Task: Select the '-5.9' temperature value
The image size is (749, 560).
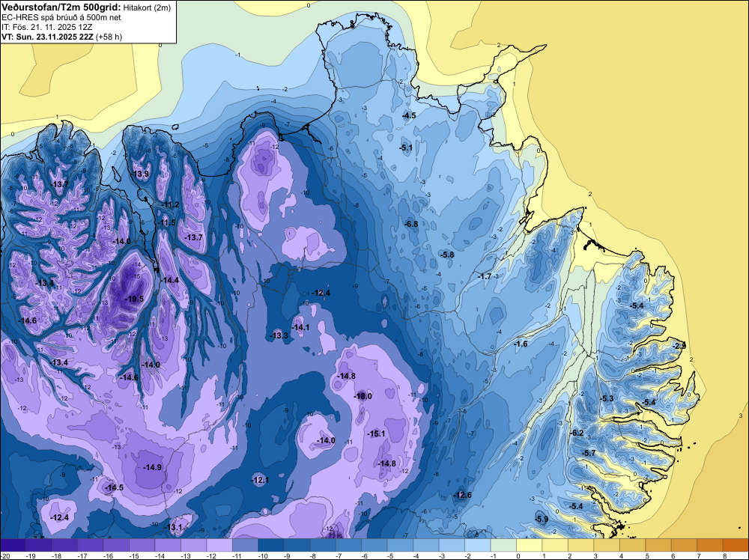Action: pyautogui.click(x=542, y=519)
